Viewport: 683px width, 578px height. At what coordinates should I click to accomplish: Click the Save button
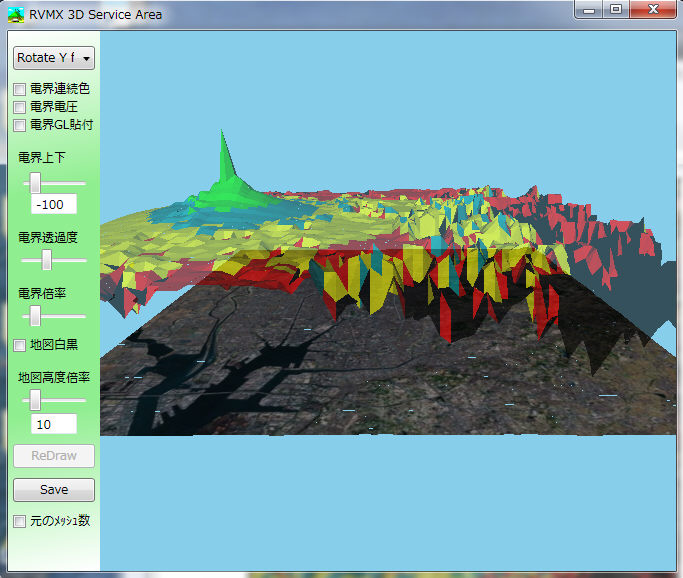(54, 490)
